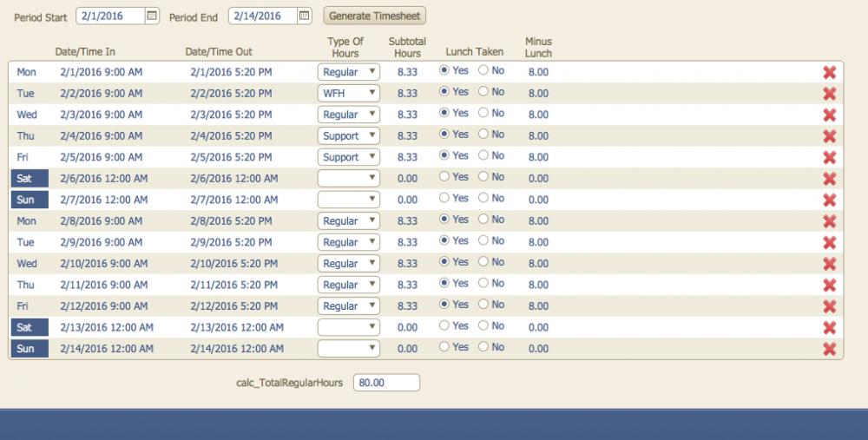Viewport: 868px width, 440px height.
Task: Click the Date/Time In value for Mon 2/8/2016
Action: pyautogui.click(x=102, y=221)
